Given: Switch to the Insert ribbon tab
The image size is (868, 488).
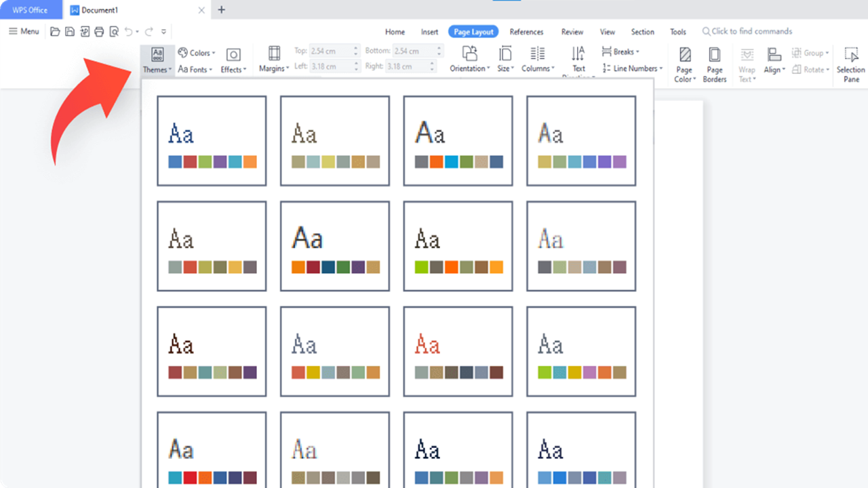Looking at the screenshot, I should 429,31.
